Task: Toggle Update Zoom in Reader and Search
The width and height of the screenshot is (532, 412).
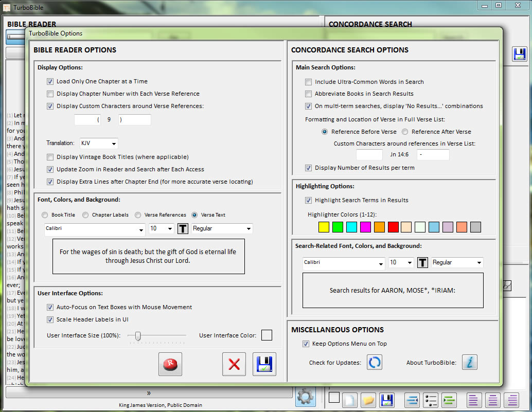Action: 50,169
